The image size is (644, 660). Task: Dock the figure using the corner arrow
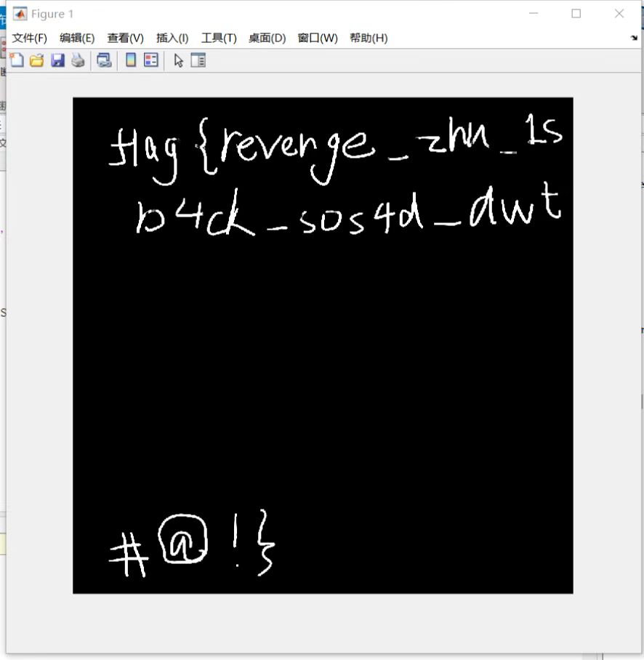pos(634,38)
